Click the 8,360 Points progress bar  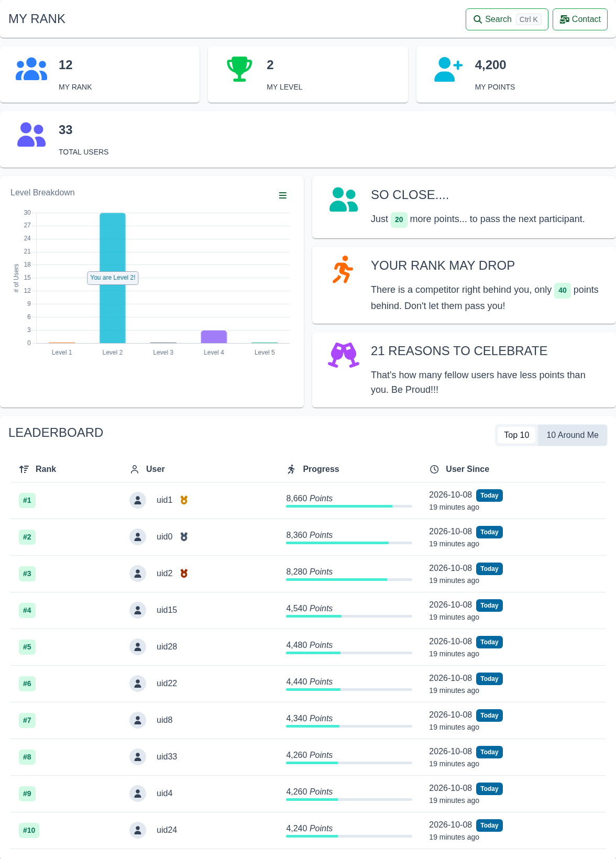coord(349,543)
